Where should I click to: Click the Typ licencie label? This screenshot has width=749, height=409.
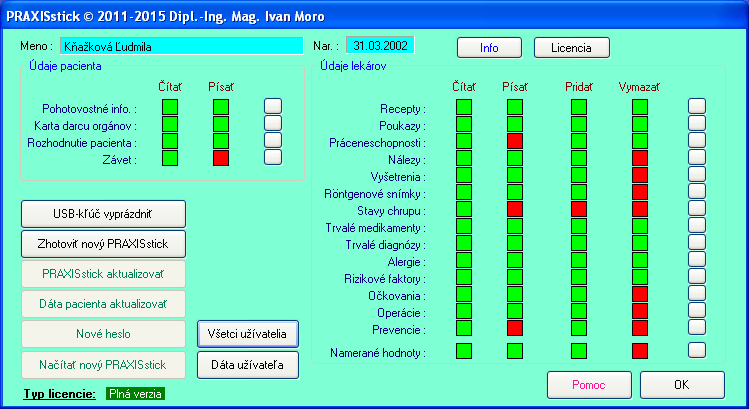tap(60, 394)
